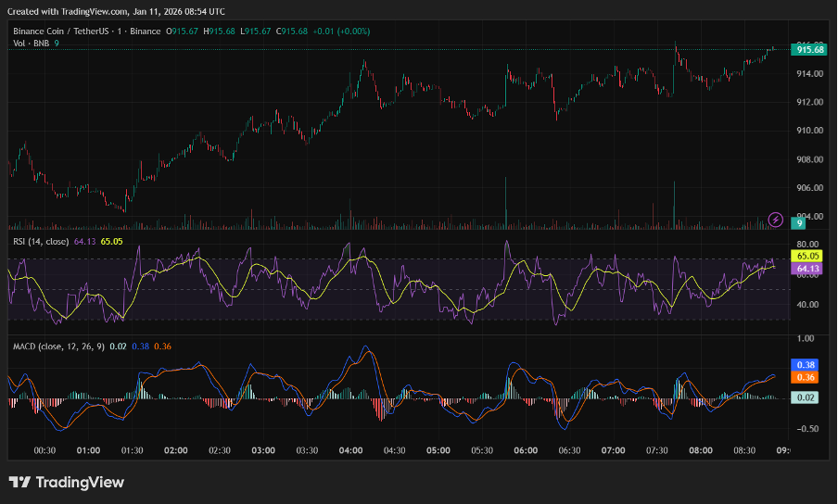838x504 pixels.
Task: Click the Created with TradingView.com header text
Action: tap(69, 11)
